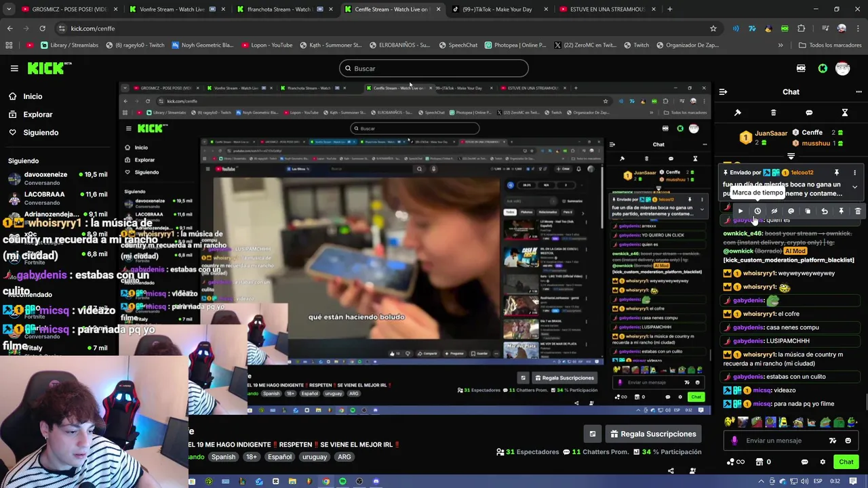Click the theater mode icon beside Regala Suscripciones
The image size is (868, 488).
tap(593, 434)
